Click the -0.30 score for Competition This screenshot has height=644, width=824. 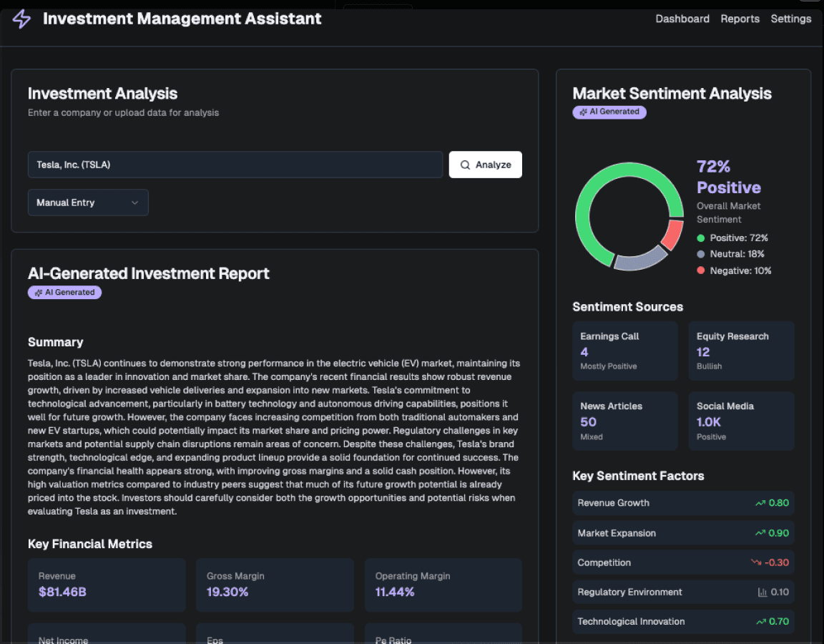click(777, 562)
